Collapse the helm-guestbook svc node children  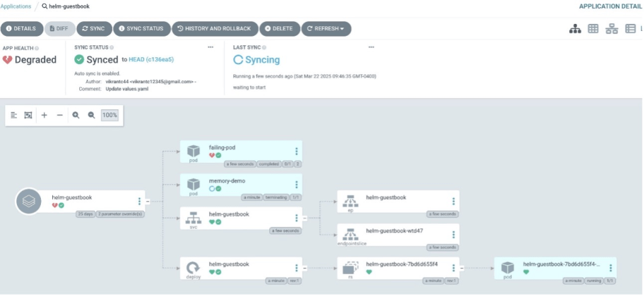304,218
